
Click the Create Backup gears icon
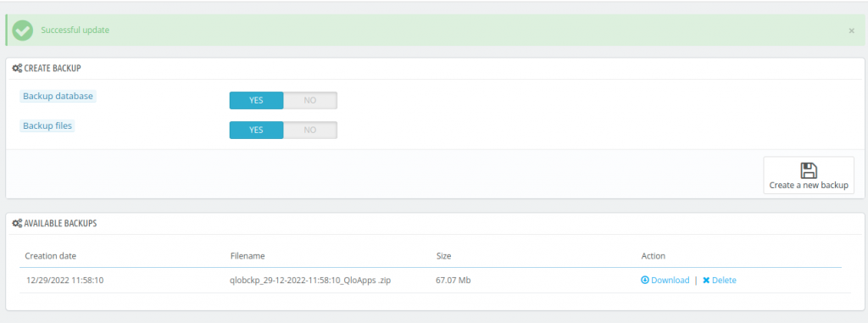click(17, 69)
